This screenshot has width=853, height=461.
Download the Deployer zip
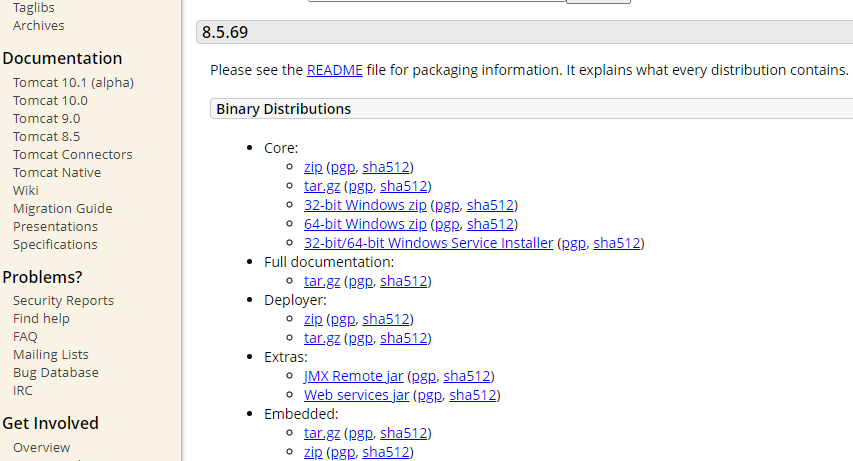pos(313,319)
